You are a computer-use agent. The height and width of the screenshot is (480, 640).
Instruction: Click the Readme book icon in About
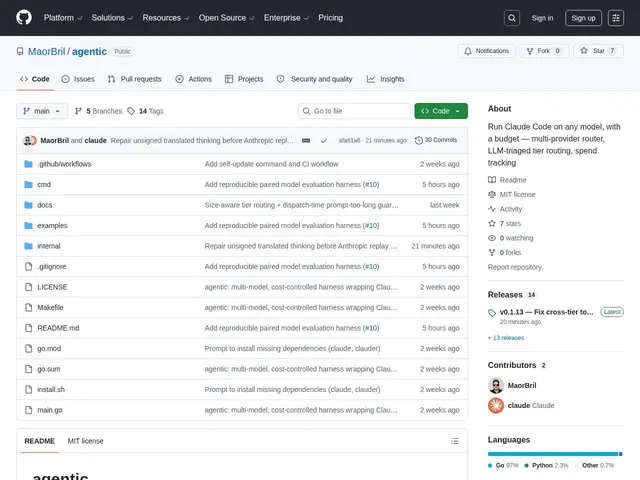point(492,180)
